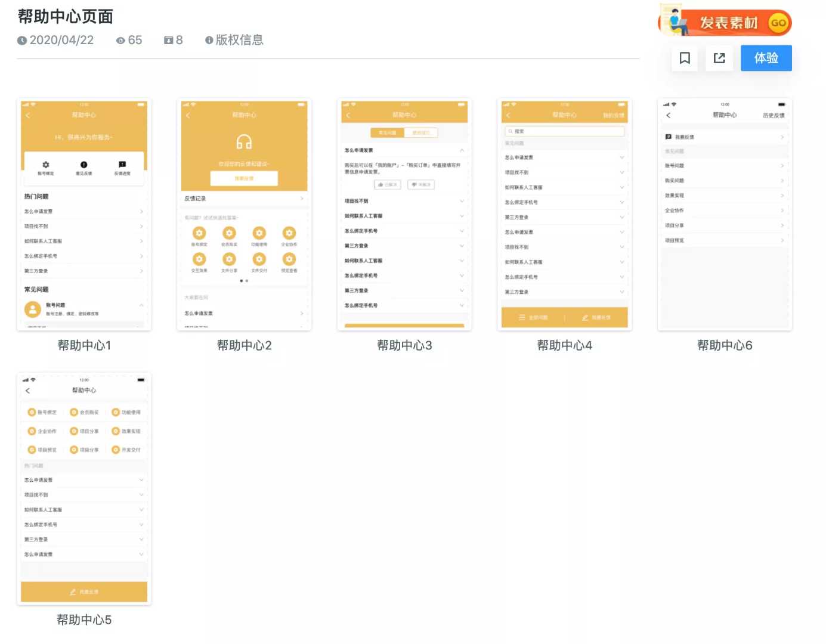Click the back arrow in 帮助中心6 preview
This screenshot has width=826, height=644.
pos(669,115)
